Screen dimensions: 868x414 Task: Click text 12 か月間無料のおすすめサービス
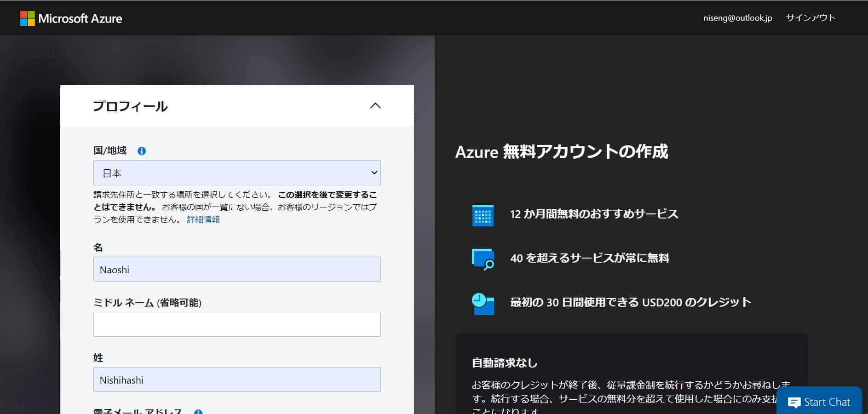594,214
